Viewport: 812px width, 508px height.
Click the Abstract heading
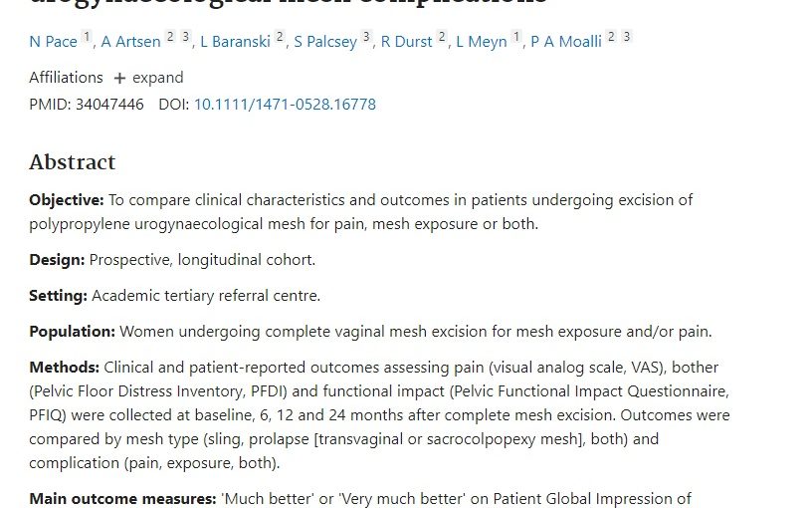[x=72, y=162]
